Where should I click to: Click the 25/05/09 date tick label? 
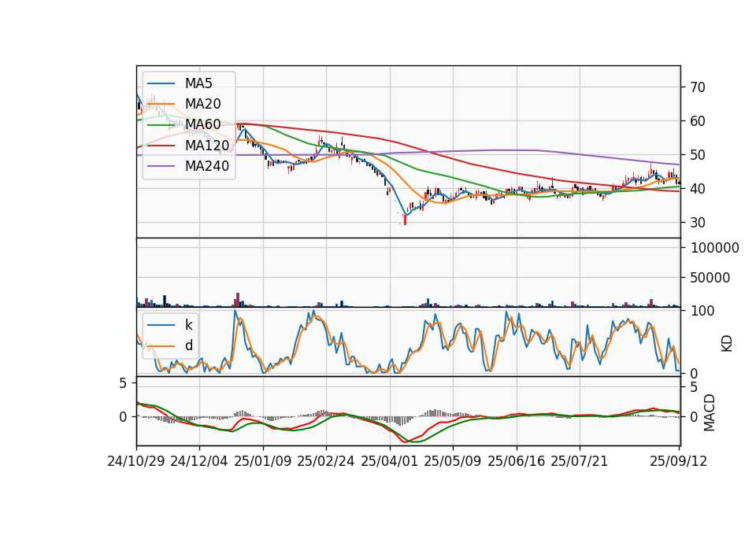pyautogui.click(x=453, y=461)
